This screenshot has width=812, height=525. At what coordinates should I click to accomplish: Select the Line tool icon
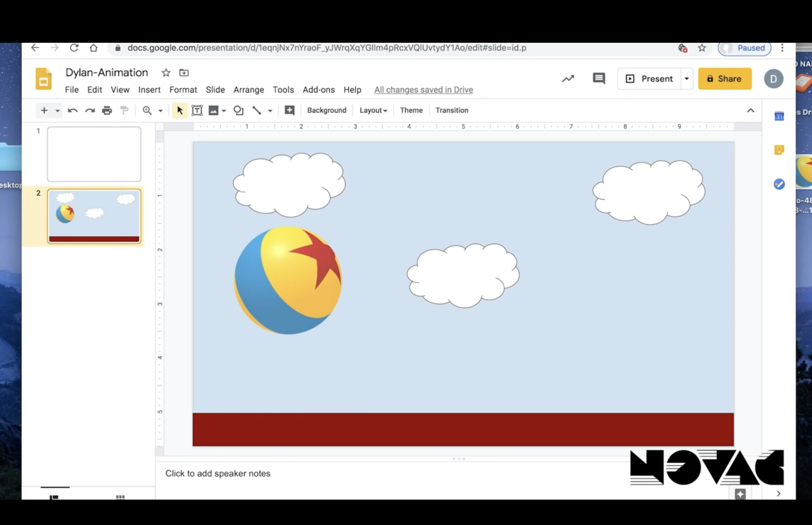[257, 110]
